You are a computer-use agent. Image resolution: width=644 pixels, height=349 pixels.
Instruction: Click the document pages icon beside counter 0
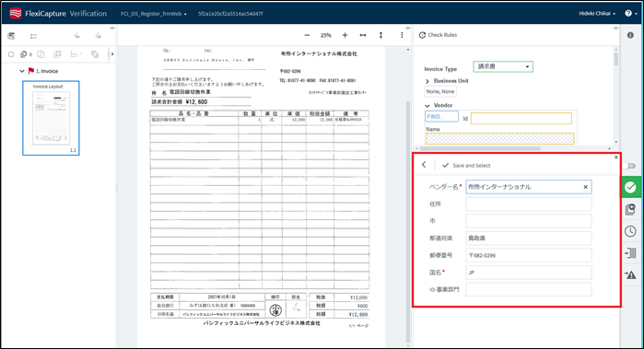tap(24, 54)
